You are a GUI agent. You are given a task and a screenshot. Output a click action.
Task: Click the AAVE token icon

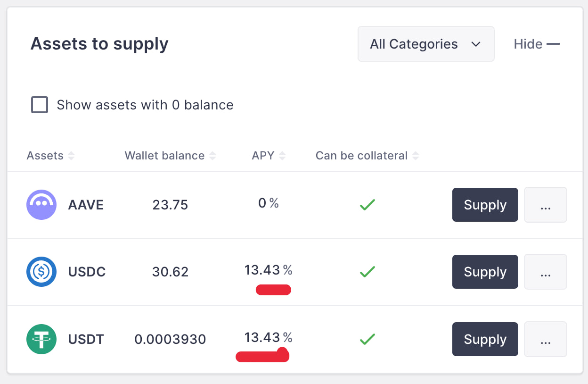coord(41,205)
